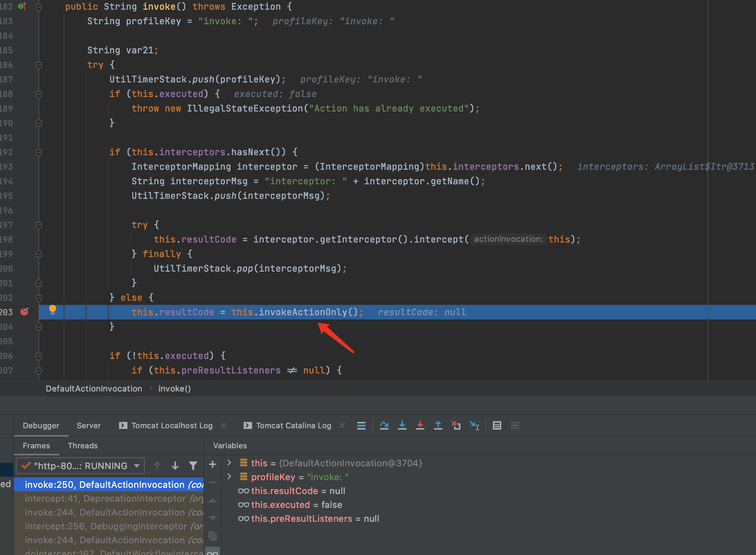This screenshot has height=555, width=756.
Task: Click the New Watch plus icon
Action: (213, 465)
